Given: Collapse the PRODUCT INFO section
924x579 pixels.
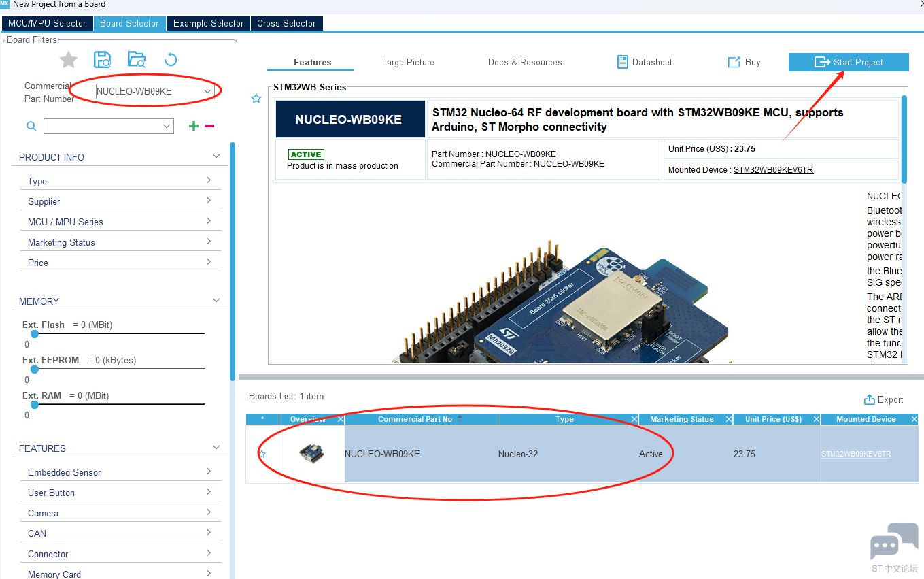Looking at the screenshot, I should (216, 156).
